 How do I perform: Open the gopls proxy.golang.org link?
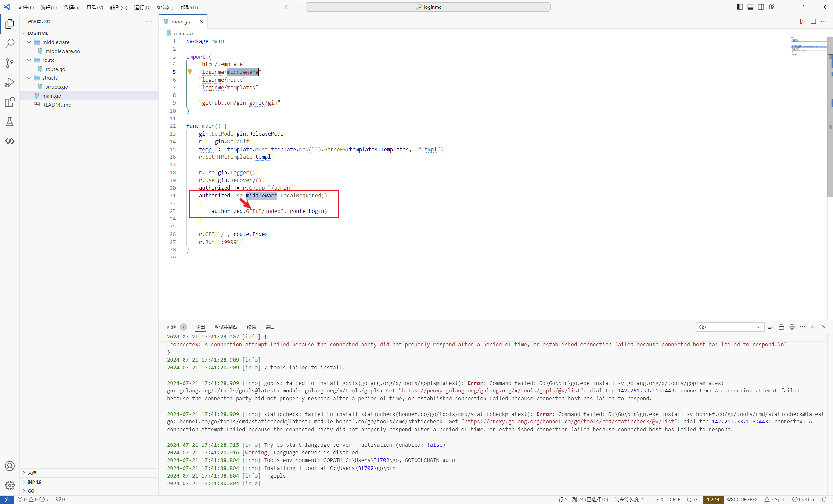click(x=491, y=391)
